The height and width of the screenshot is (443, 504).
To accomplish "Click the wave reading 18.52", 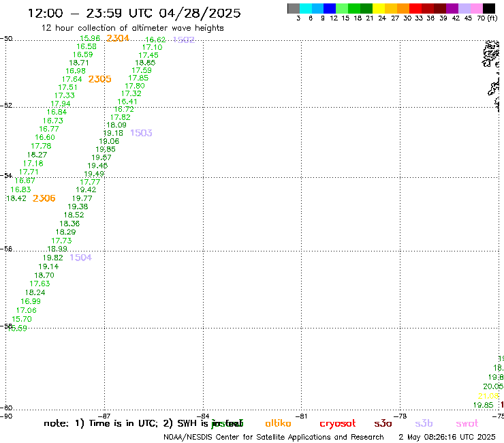I will [x=74, y=215].
